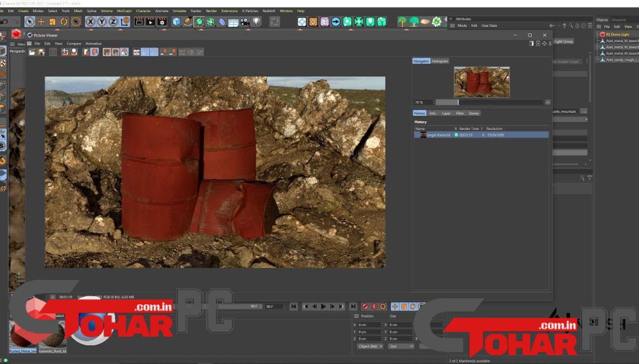This screenshot has height=364, width=639.
Task: Click the Record Active Objects key icon
Action: click(365, 307)
